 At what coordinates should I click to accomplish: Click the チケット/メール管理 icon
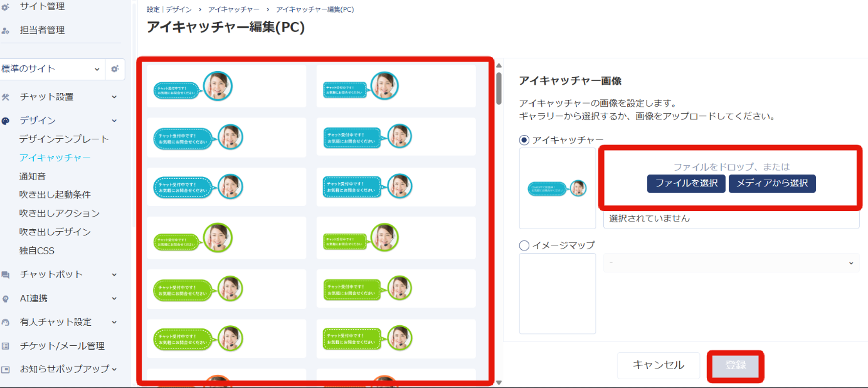pos(6,346)
